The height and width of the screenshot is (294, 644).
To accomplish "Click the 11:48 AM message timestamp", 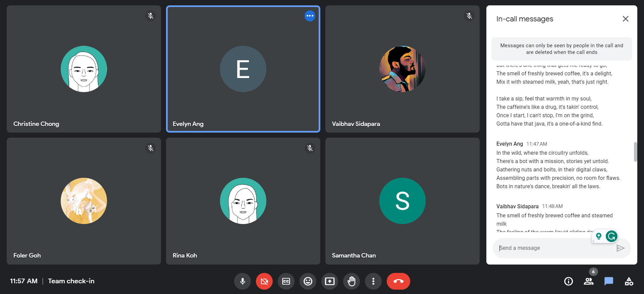I will click(x=552, y=206).
